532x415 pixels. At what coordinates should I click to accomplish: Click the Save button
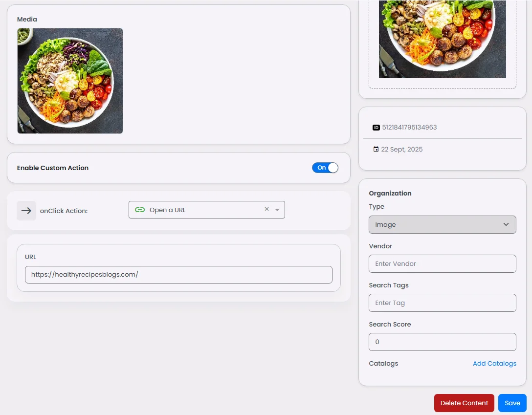coord(512,403)
